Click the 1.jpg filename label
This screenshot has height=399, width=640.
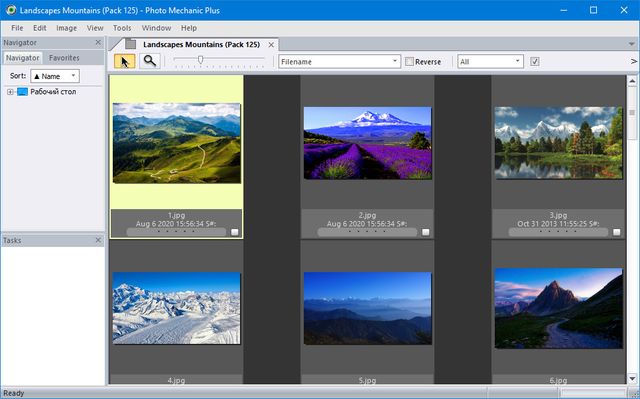point(176,215)
